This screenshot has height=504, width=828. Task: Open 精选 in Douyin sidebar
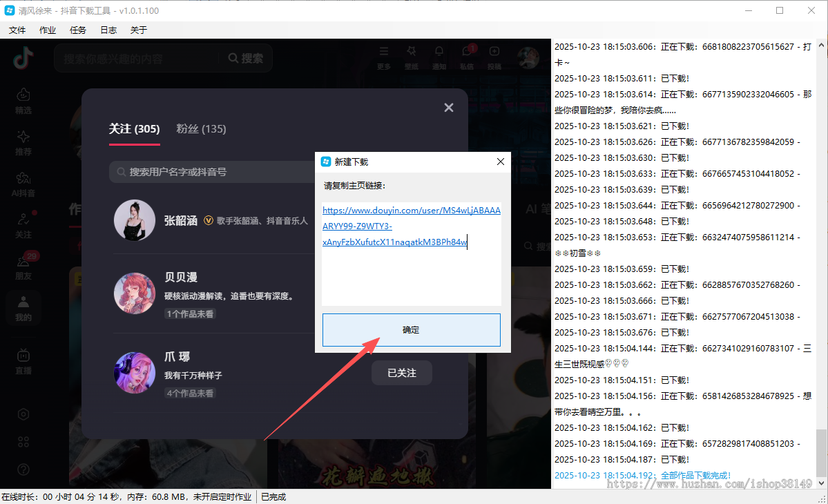pyautogui.click(x=23, y=101)
